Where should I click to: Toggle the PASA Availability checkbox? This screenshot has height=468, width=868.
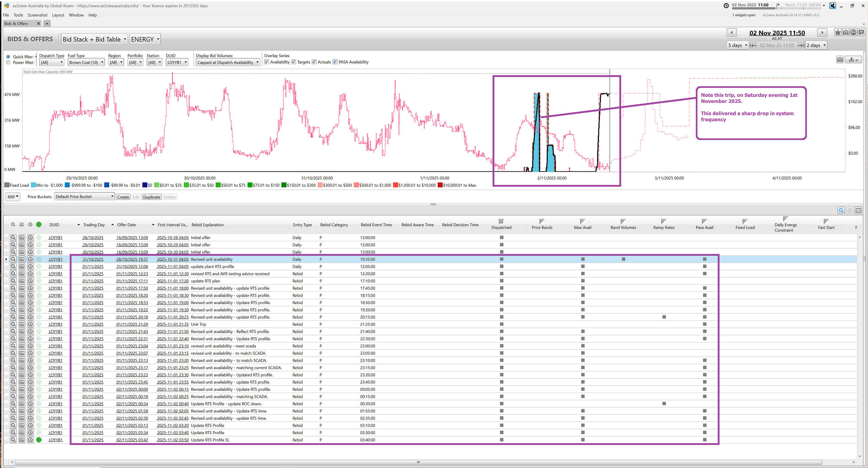pos(335,62)
